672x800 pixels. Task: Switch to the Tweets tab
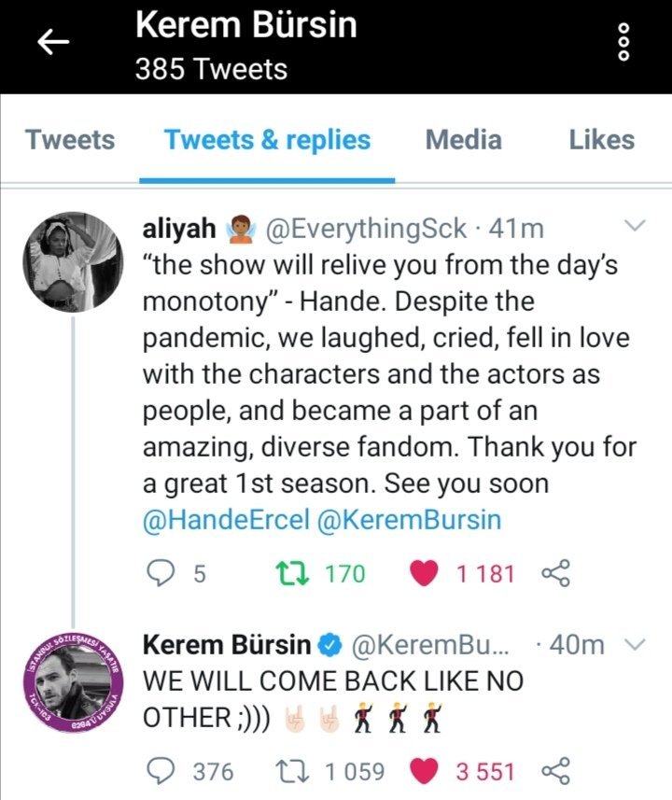click(70, 140)
